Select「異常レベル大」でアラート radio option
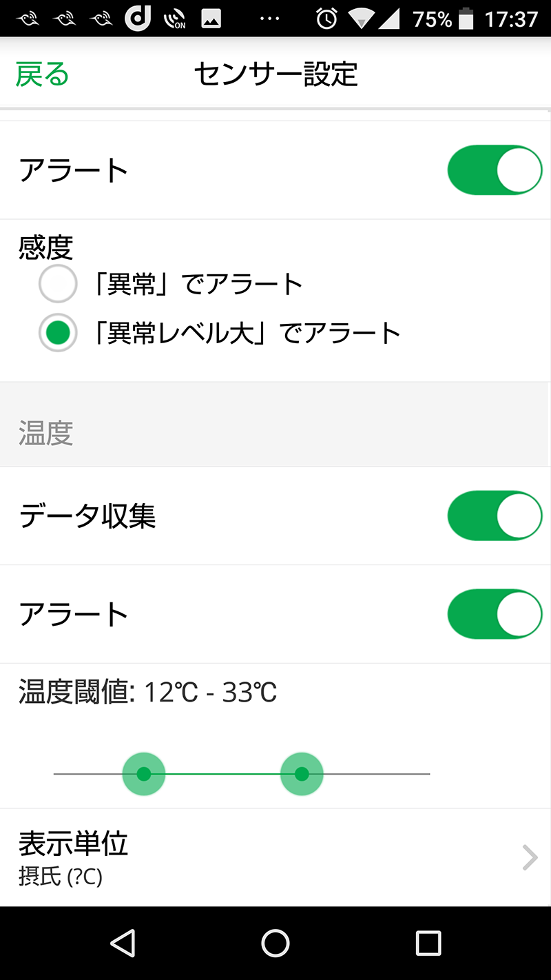This screenshot has width=551, height=980. pos(58,333)
